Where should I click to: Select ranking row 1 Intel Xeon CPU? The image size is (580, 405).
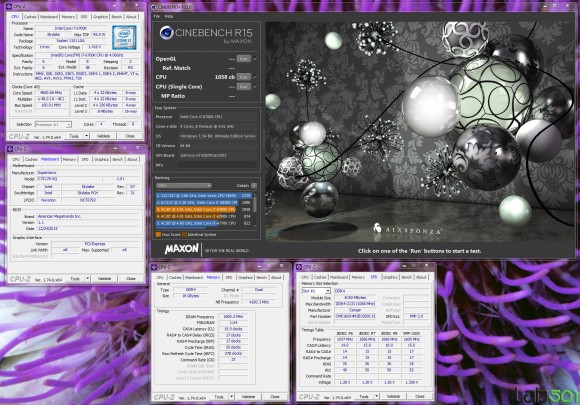(x=204, y=195)
